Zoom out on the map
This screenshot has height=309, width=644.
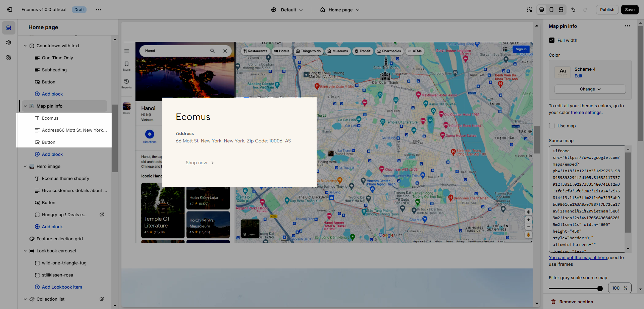pyautogui.click(x=528, y=227)
